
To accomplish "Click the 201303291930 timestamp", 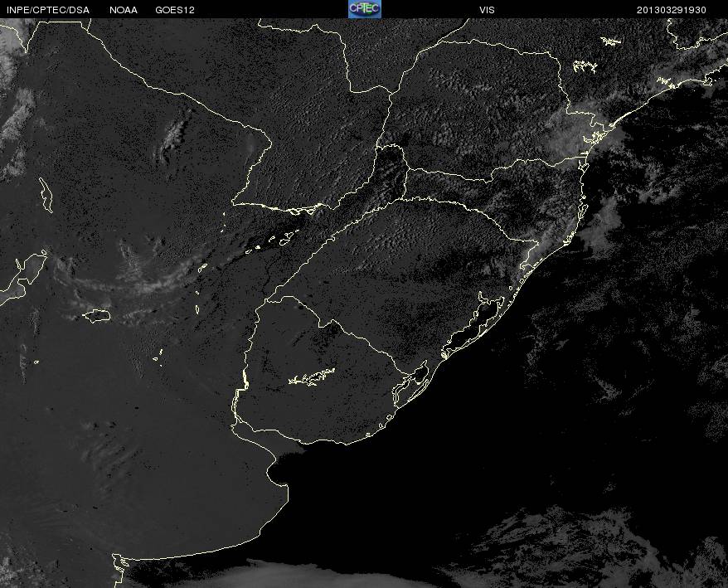I will click(672, 10).
